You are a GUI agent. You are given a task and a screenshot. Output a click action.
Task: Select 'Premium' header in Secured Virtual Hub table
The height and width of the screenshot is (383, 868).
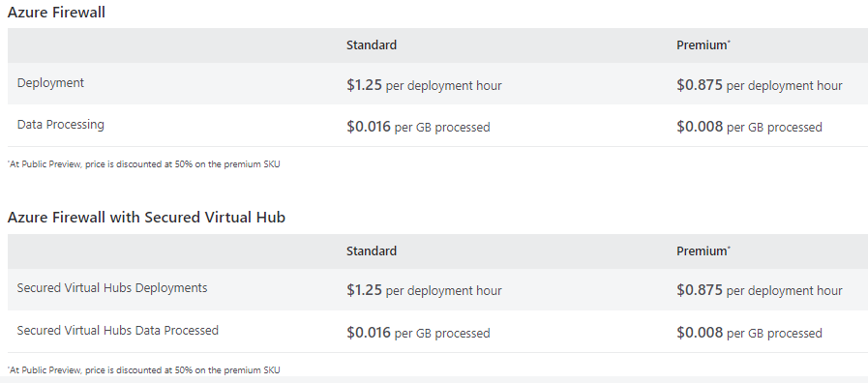pos(703,251)
